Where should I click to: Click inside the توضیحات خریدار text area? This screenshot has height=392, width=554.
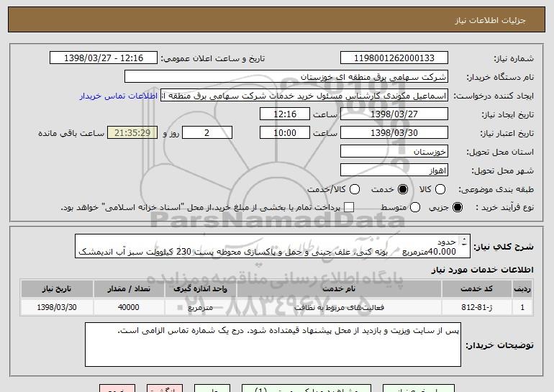coord(272,344)
